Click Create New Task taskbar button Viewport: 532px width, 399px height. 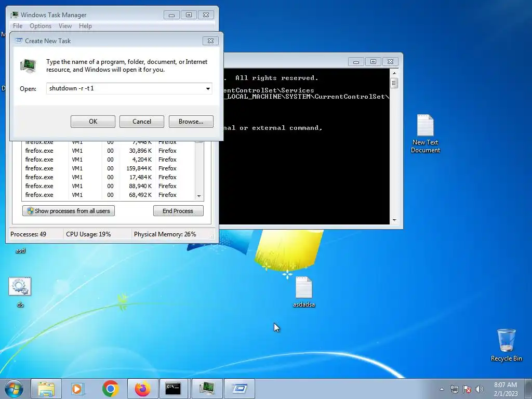click(240, 389)
